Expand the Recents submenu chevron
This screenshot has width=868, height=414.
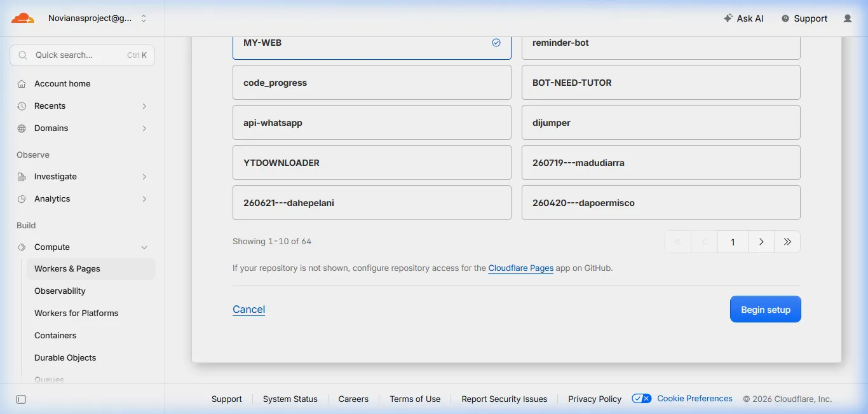pyautogui.click(x=144, y=106)
